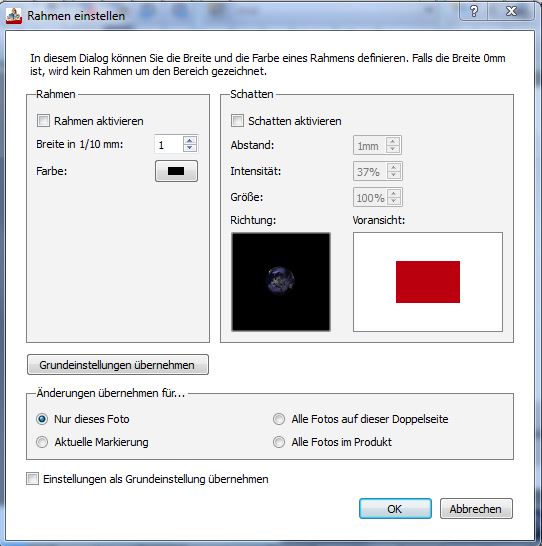
Task: Confirm with the OK button
Action: click(395, 508)
